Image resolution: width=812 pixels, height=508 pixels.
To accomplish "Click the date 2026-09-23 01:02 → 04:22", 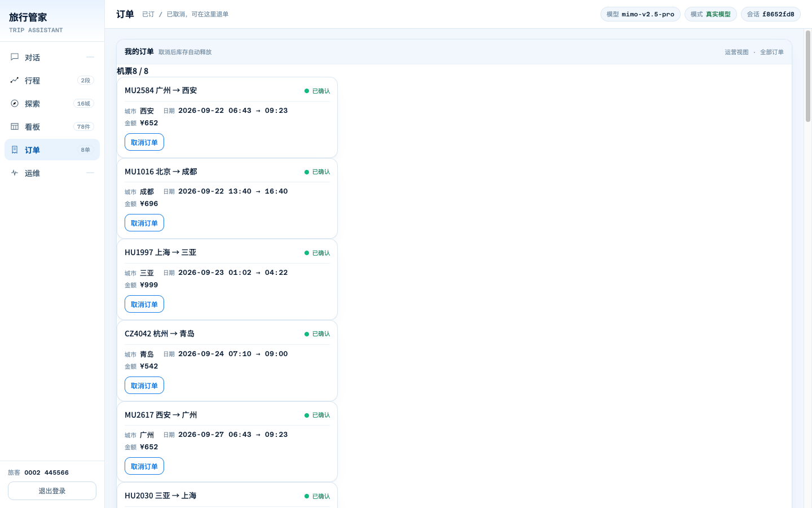I will [233, 273].
